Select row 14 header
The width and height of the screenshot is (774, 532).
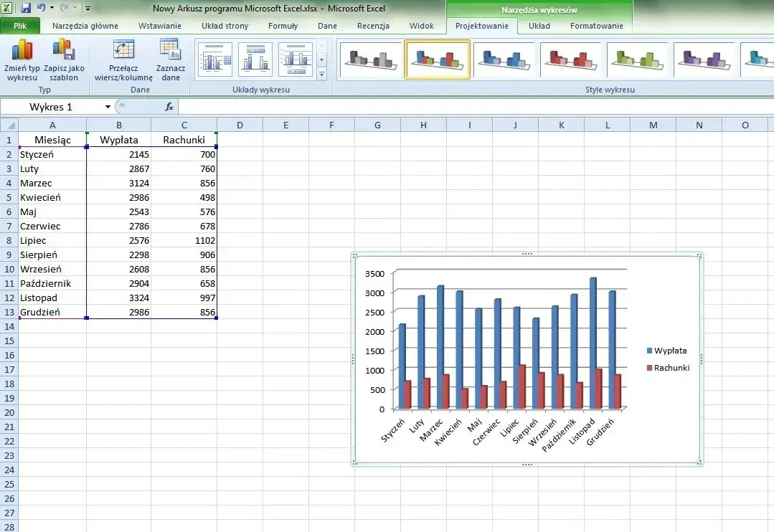tap(9, 326)
